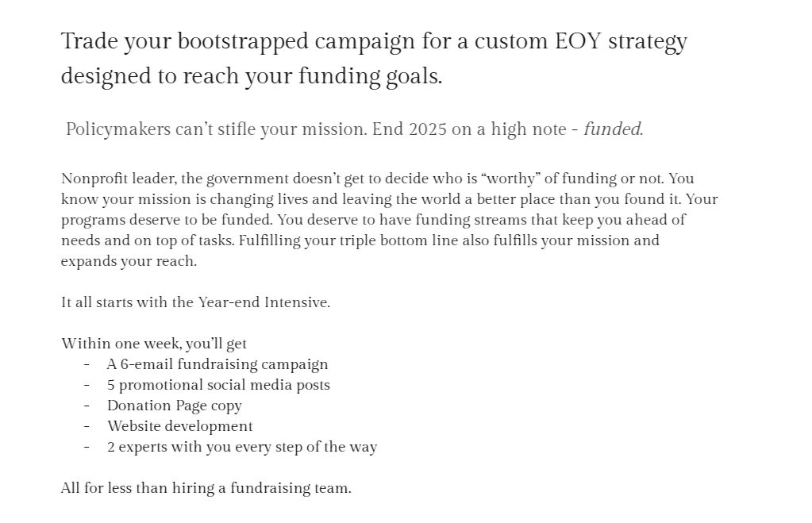Viewport: 812px width, 523px height.
Task: Click the list item "Website development"
Action: click(180, 426)
